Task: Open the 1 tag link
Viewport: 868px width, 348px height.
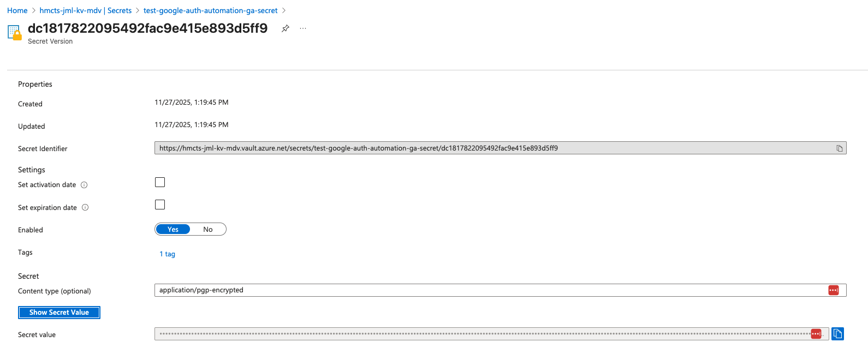Action: (x=167, y=254)
